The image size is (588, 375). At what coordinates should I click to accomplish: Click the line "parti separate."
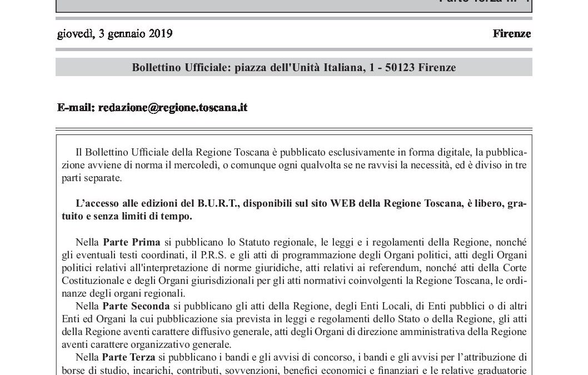point(92,178)
